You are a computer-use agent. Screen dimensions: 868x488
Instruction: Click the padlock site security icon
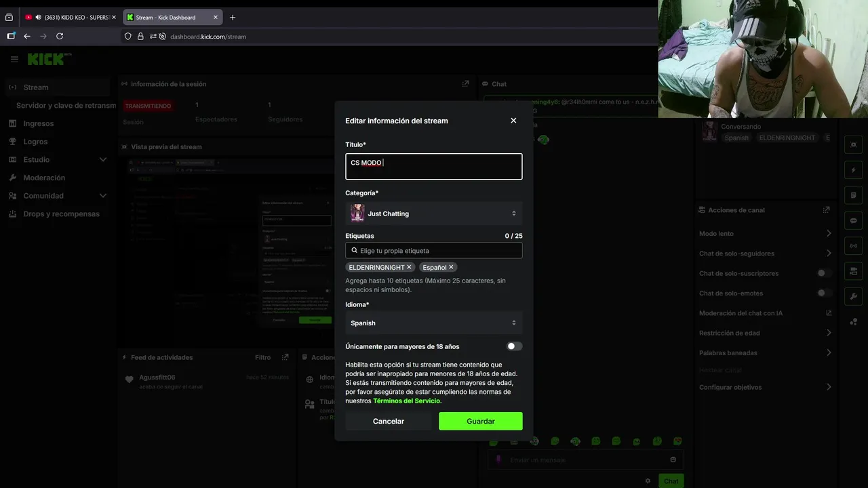[140, 36]
